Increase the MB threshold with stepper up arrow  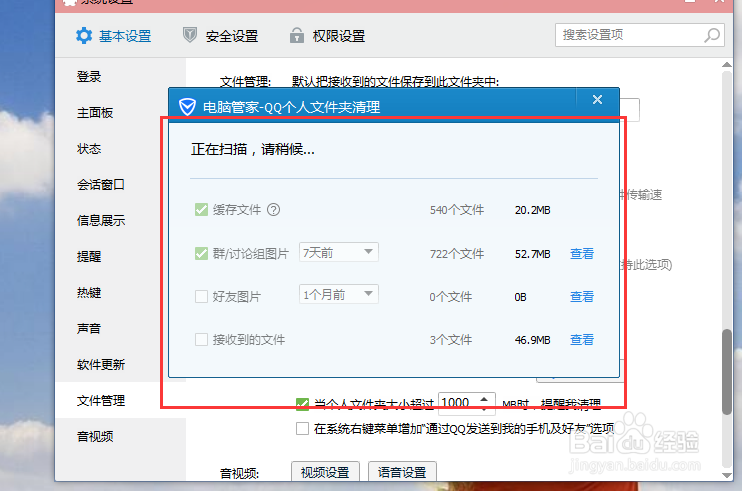coord(484,400)
